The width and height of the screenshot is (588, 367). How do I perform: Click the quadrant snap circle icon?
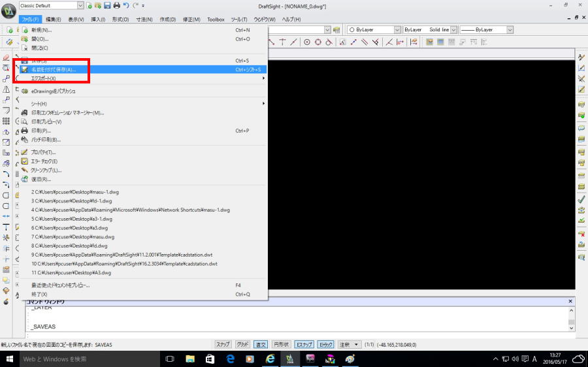coord(318,42)
